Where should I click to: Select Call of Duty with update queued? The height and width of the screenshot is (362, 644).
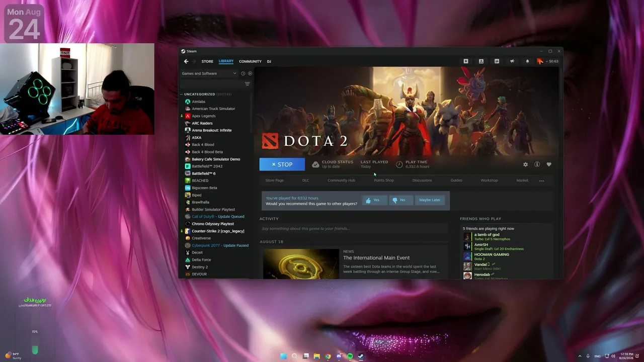218,217
